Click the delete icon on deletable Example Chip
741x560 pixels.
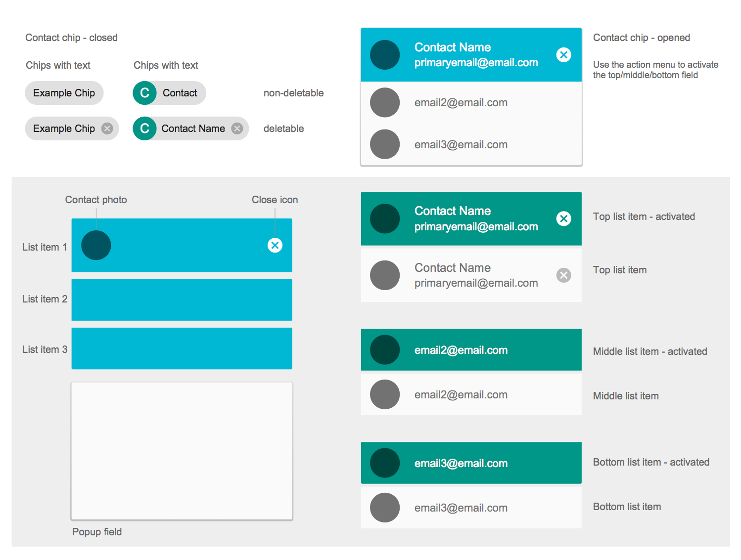[107, 129]
